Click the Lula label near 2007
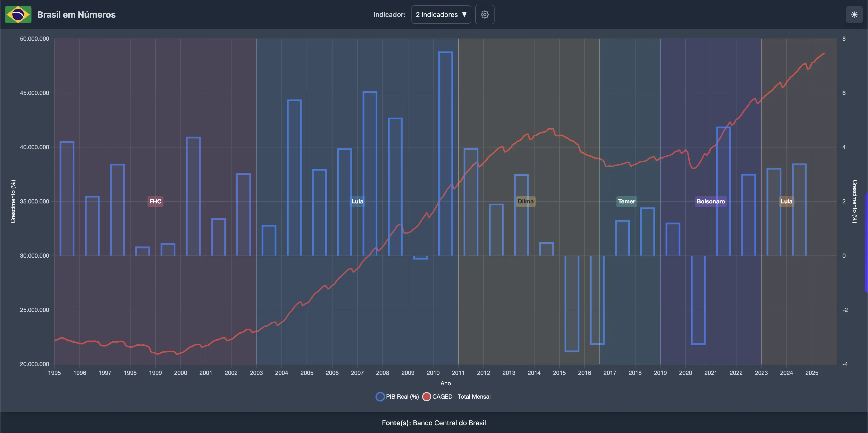This screenshot has width=868, height=433. tap(357, 201)
